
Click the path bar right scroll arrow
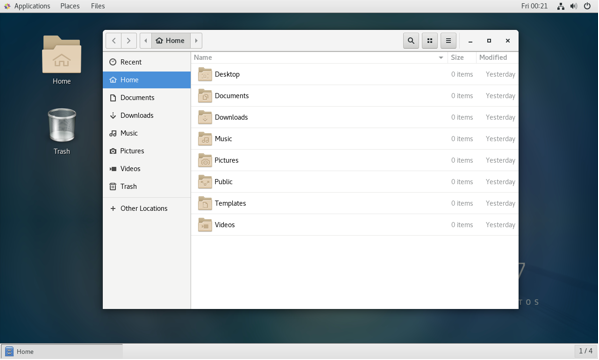(196, 41)
